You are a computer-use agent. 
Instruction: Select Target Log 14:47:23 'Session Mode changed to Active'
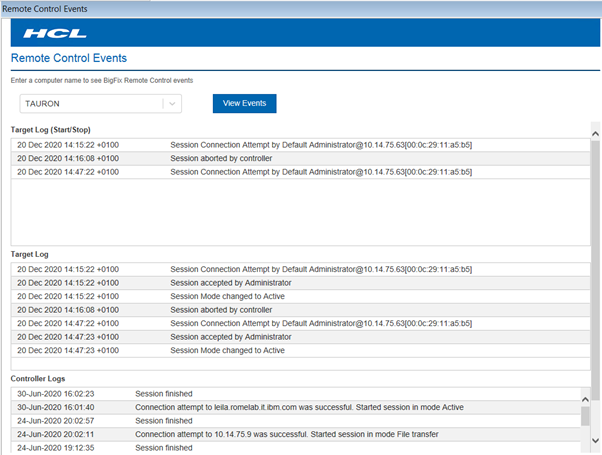[x=227, y=350]
